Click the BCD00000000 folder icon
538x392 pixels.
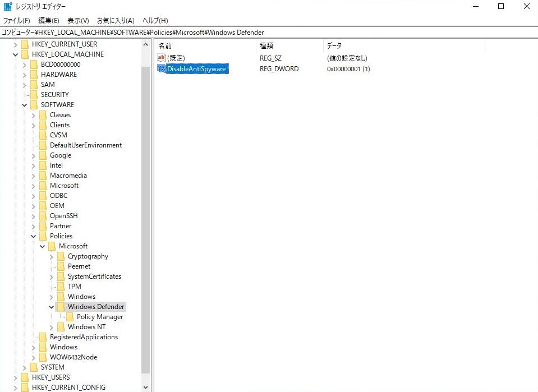(34, 64)
